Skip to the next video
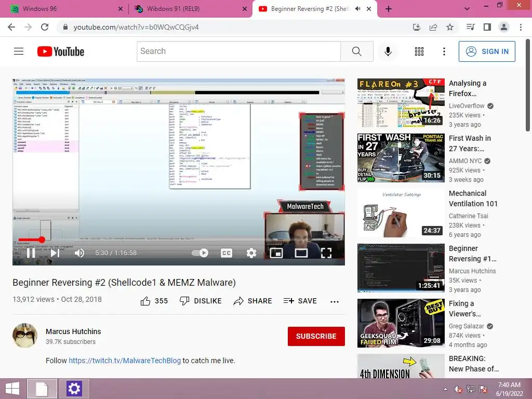This screenshot has height=399, width=532. click(55, 253)
